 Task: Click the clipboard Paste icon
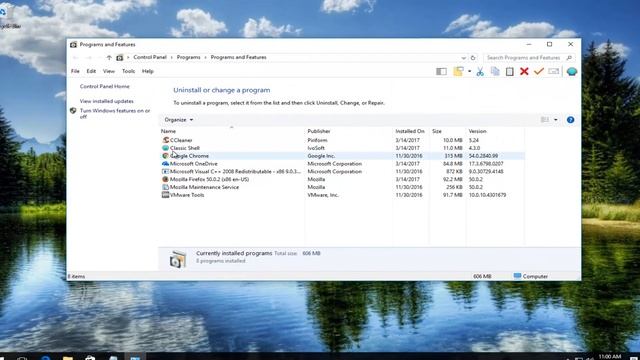click(509, 71)
